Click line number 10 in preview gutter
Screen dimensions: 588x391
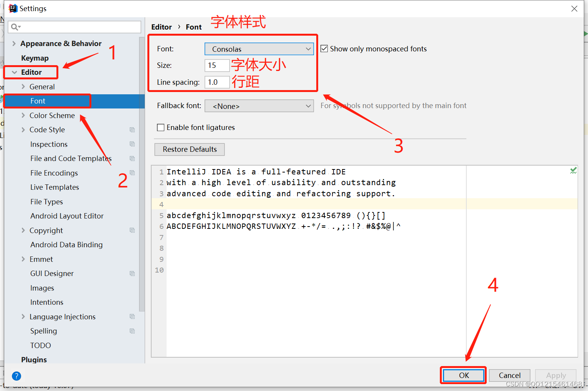(x=159, y=270)
